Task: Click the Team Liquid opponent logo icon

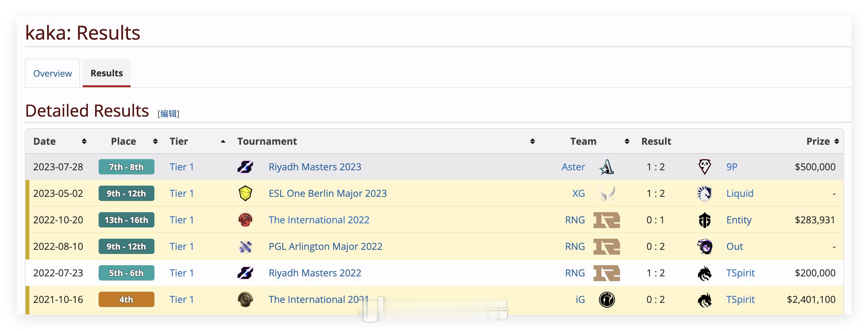Action: pyautogui.click(x=704, y=193)
